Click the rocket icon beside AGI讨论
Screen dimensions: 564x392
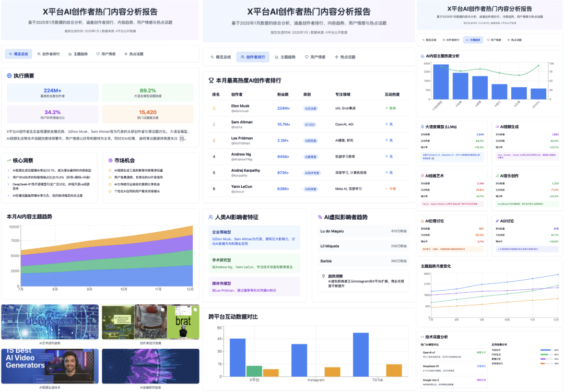pos(497,221)
